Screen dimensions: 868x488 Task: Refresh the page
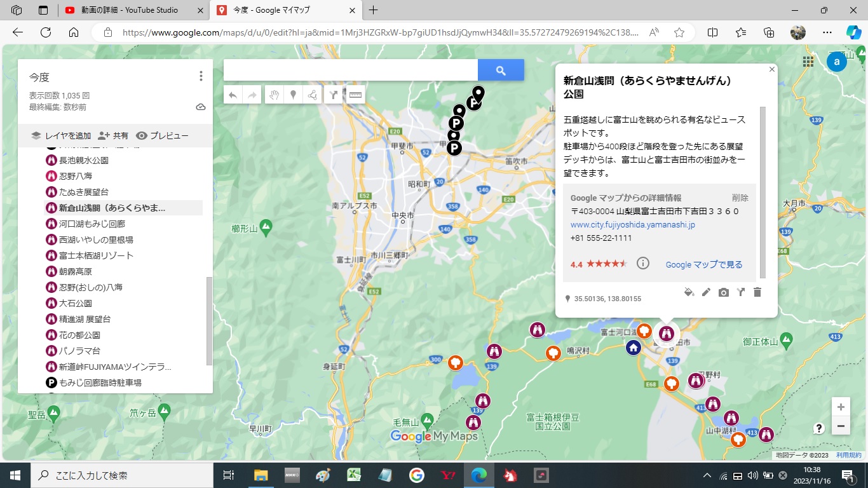point(46,32)
